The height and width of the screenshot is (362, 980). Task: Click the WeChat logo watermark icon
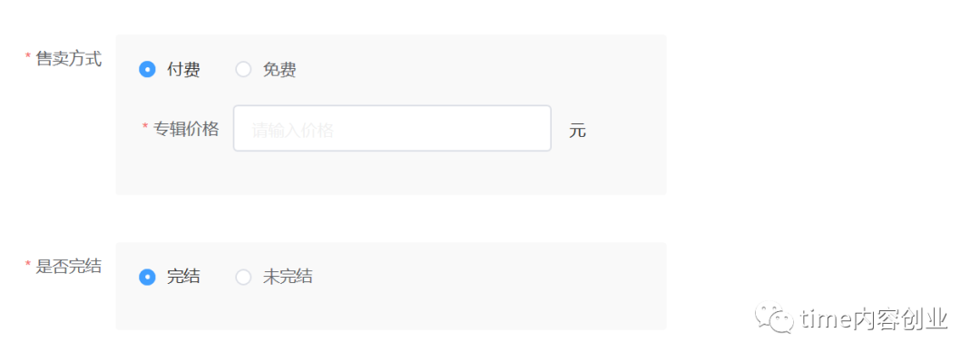[x=774, y=318]
